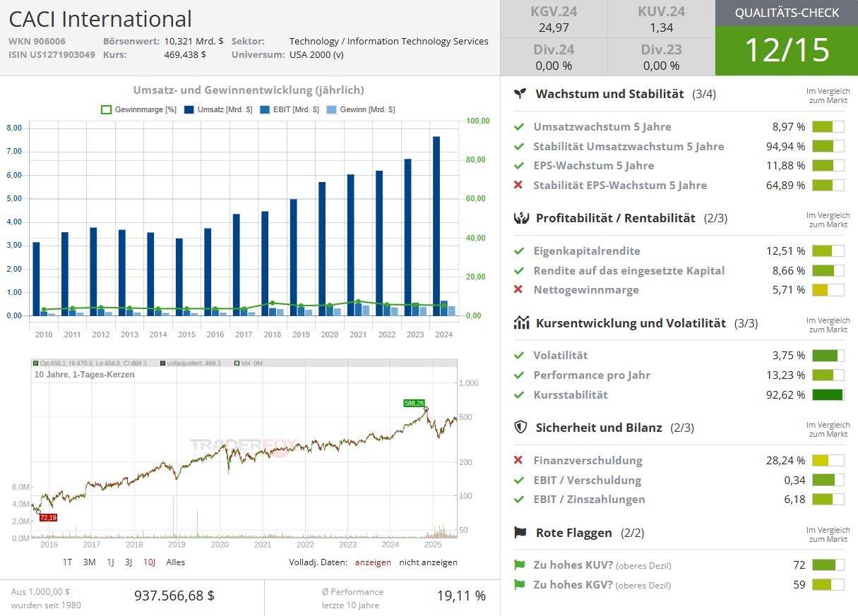Click the shield icon beside Sicherheit und Bilanz
Image resolution: width=858 pixels, height=616 pixels.
pyautogui.click(x=520, y=427)
